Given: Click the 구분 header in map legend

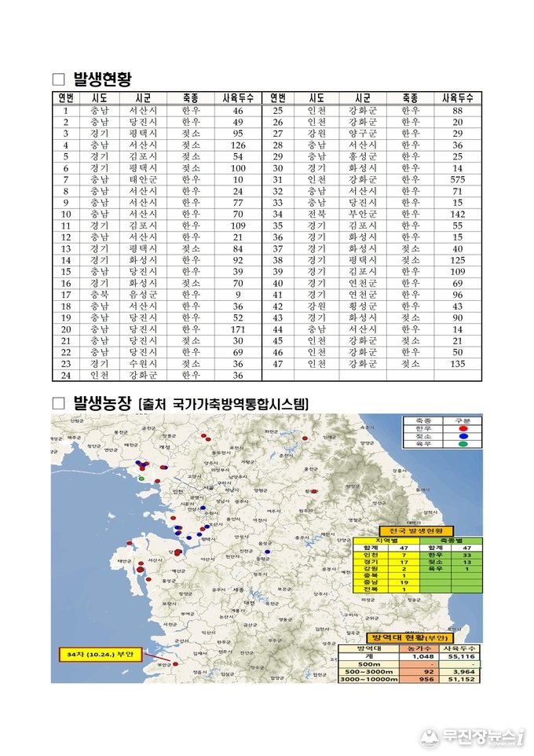Looking at the screenshot, I should click(x=463, y=421).
